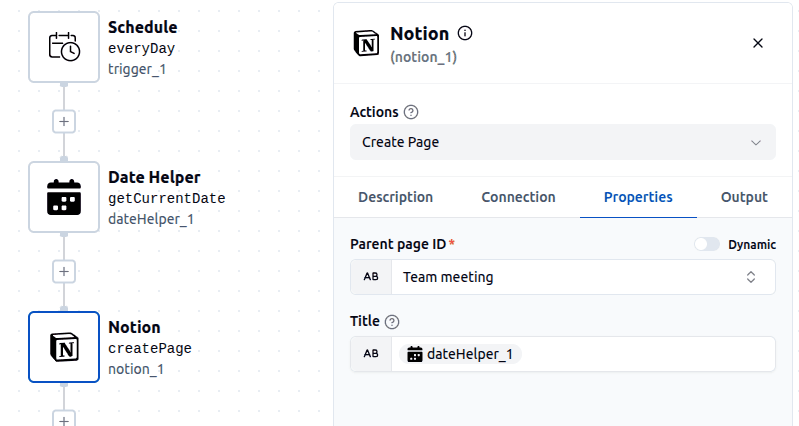Click up-down arrows in Parent page field
799x426 pixels.
coord(751,277)
